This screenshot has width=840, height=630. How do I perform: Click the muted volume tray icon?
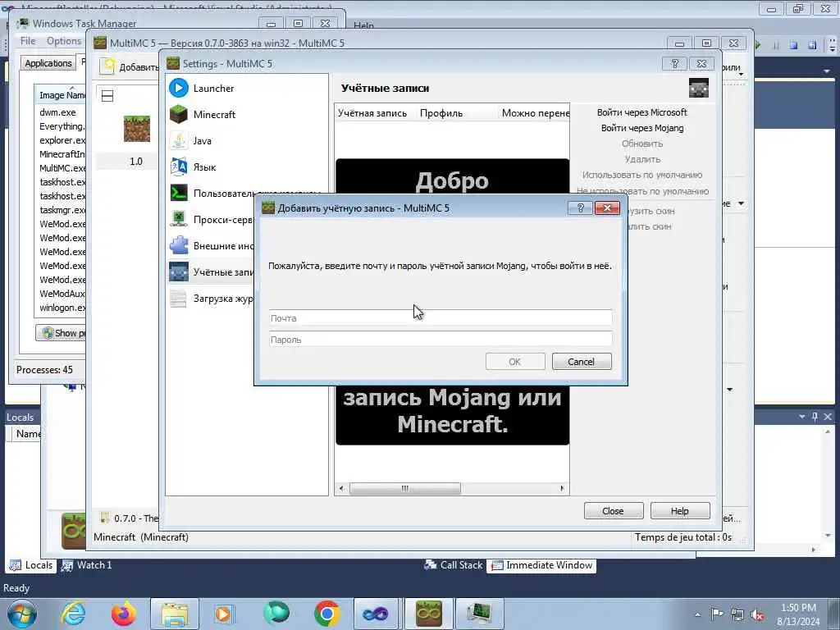757,614
